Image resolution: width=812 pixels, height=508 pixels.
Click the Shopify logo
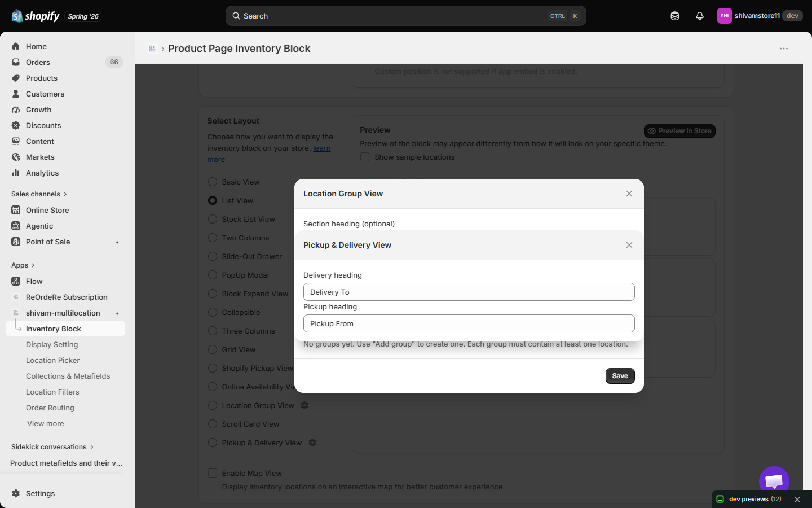coord(35,16)
